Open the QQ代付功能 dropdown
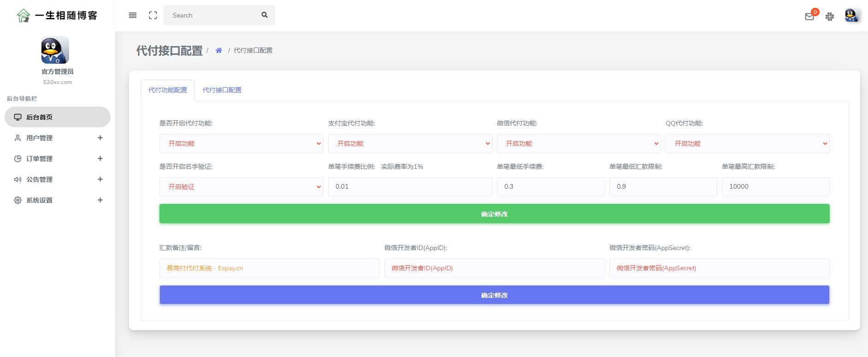Viewport: 868px width, 357px height. [747, 143]
